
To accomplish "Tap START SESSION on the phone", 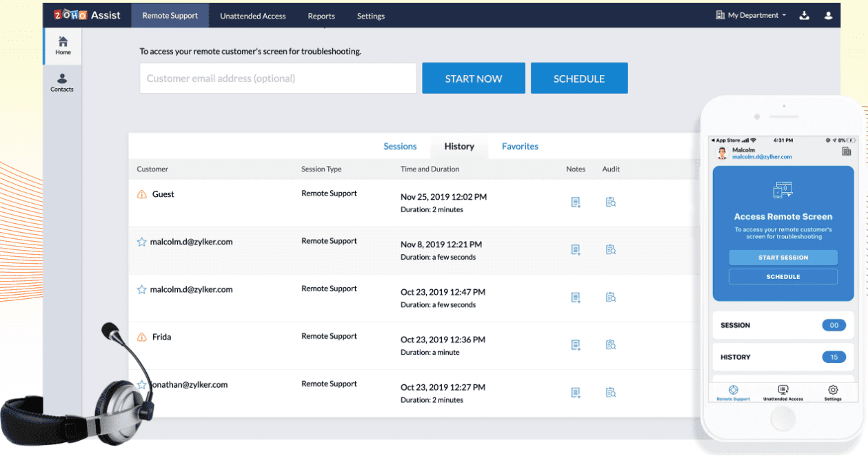I will (783, 258).
